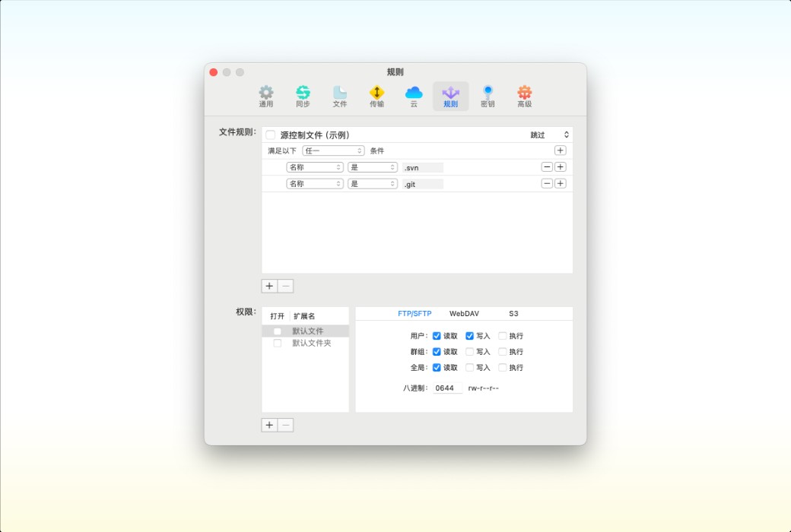
Task: Switch to the 同步 settings icon
Action: [x=303, y=95]
